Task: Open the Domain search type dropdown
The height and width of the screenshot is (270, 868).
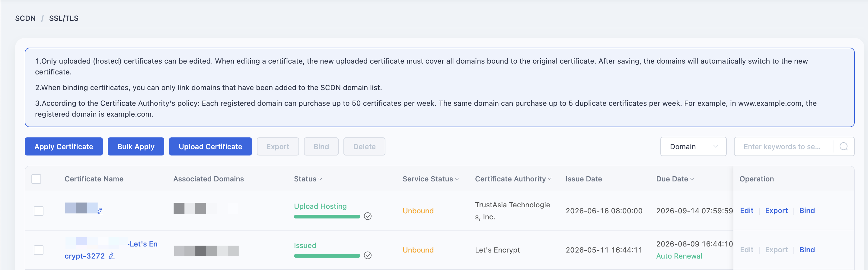Action: [693, 146]
